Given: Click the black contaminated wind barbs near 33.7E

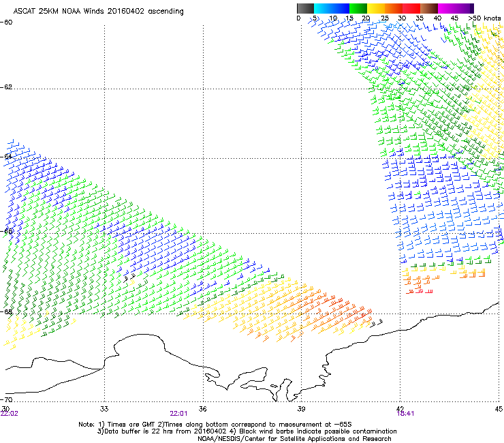Looking at the screenshot, I should pos(130,277).
